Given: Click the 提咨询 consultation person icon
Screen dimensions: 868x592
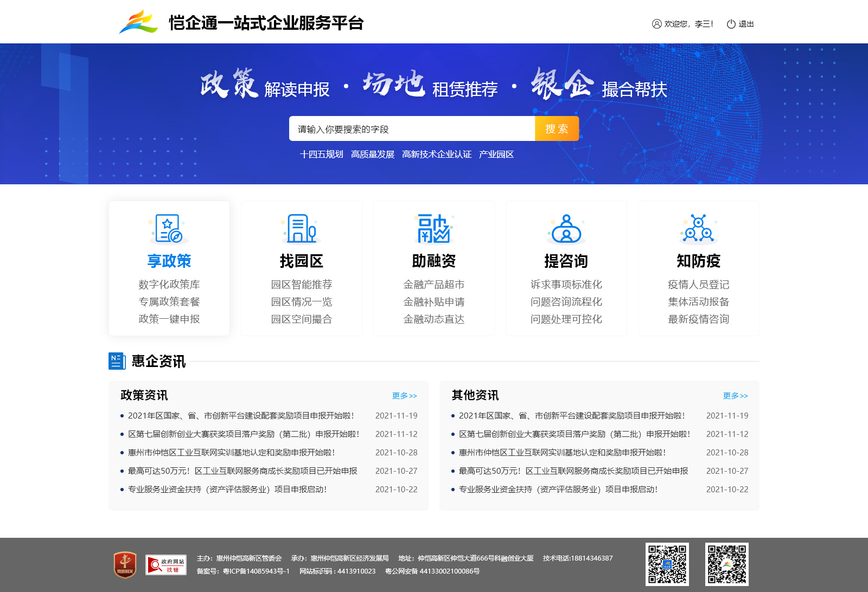Looking at the screenshot, I should [x=566, y=229].
